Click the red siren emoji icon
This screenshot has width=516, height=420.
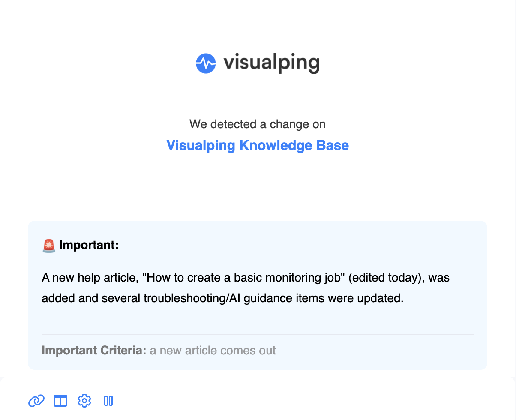coord(49,246)
